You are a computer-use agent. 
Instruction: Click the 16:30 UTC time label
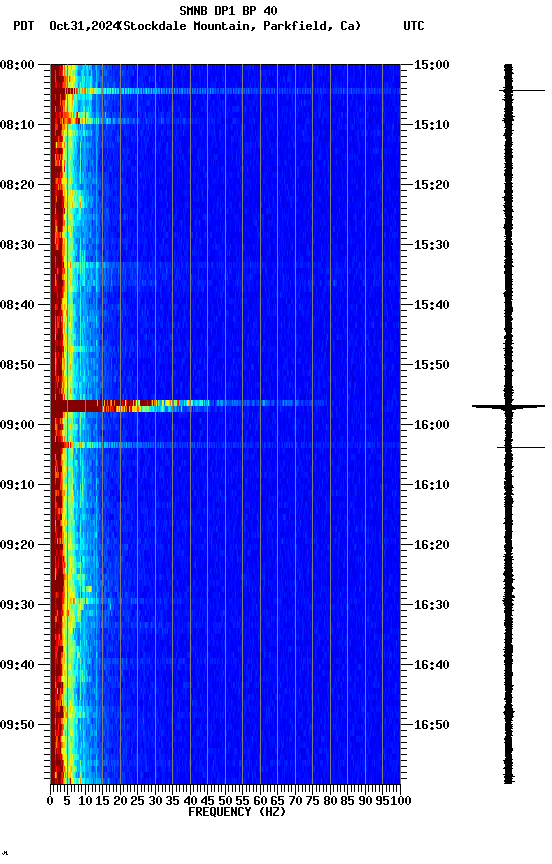[431, 606]
